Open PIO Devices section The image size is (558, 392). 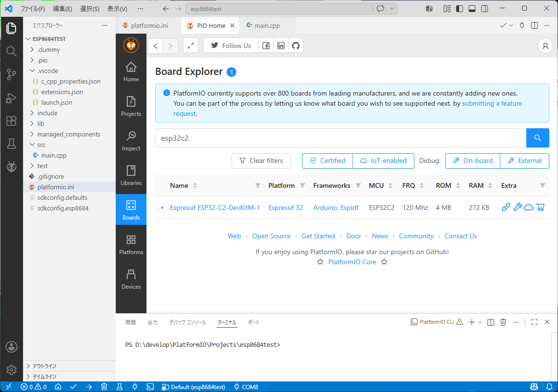pyautogui.click(x=131, y=279)
